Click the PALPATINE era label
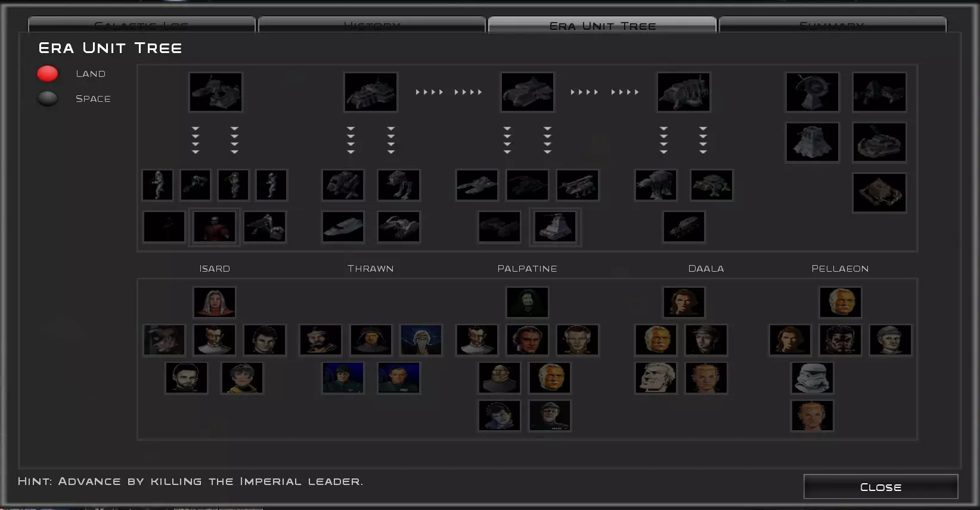The height and width of the screenshot is (510, 980). 528,269
